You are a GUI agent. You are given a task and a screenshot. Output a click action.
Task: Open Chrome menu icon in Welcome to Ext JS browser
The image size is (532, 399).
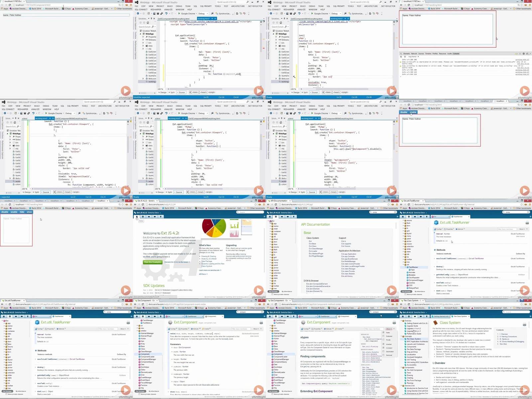264,204
